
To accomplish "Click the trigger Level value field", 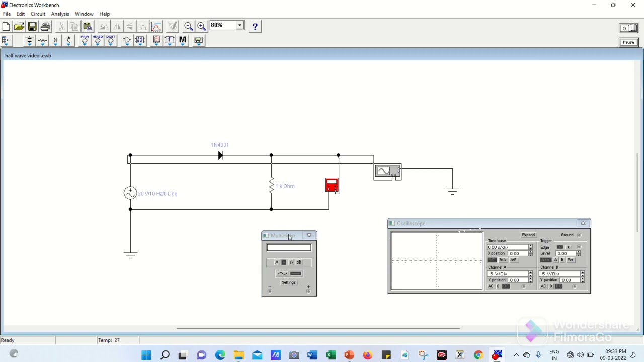I will (x=566, y=253).
